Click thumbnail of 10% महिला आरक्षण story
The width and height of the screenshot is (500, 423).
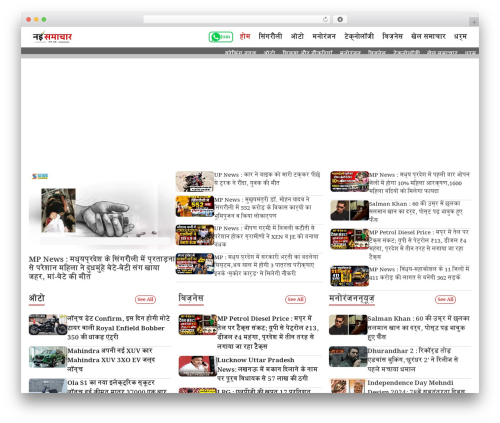pyautogui.click(x=349, y=181)
